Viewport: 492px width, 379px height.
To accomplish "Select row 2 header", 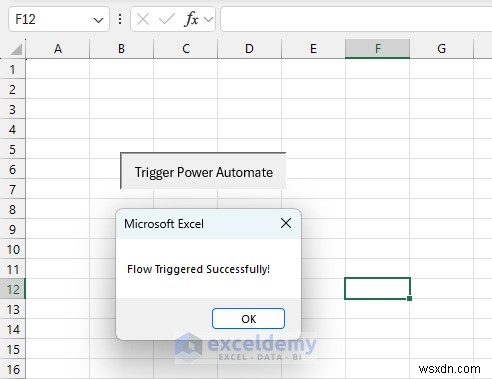I will (13, 89).
